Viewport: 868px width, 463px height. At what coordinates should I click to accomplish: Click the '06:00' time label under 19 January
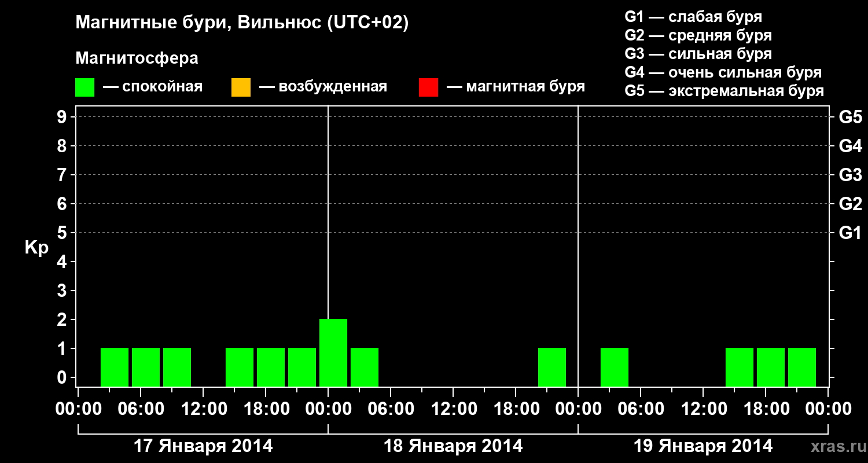(x=641, y=409)
